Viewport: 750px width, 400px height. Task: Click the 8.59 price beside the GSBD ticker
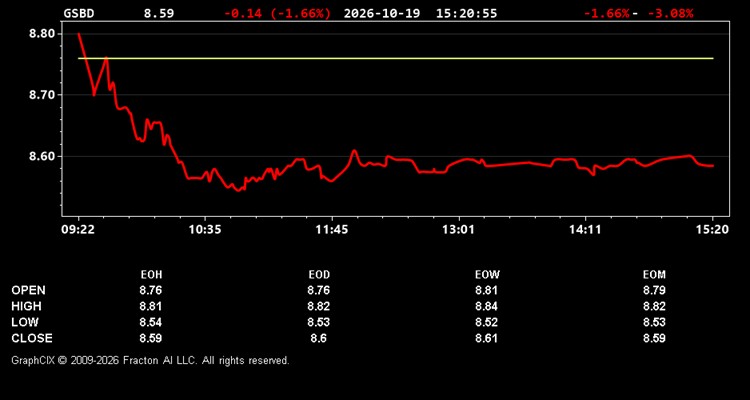coord(159,13)
